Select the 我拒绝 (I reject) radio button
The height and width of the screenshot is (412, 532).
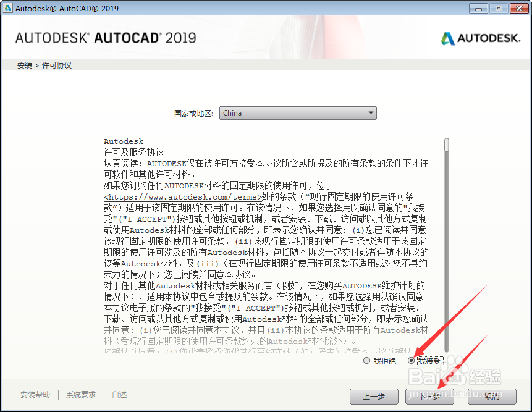point(366,361)
